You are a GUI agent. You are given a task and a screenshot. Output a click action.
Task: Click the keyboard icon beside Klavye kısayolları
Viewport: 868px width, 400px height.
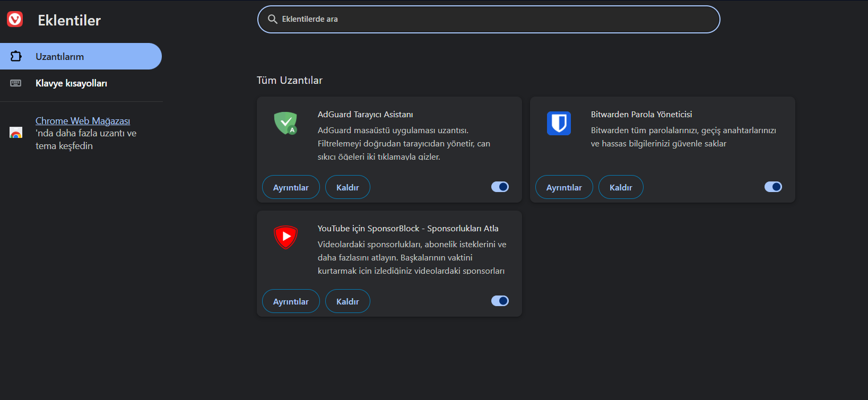tap(16, 83)
